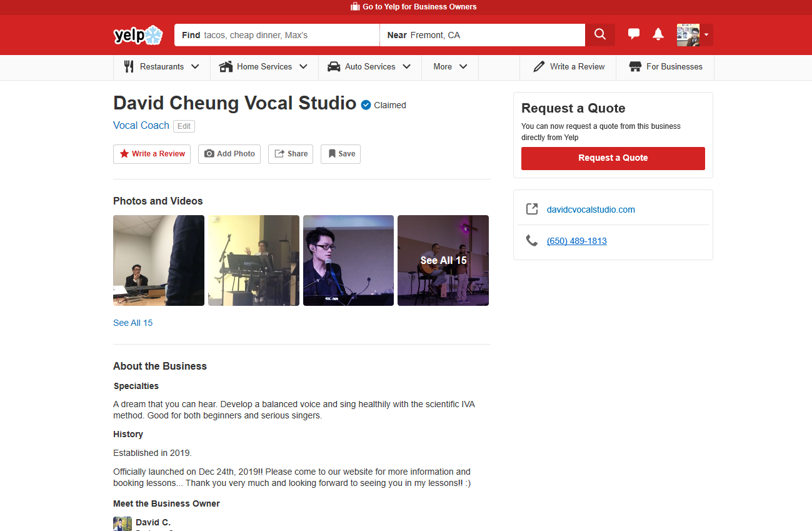Click the magnifying glass search button
The image size is (812, 531).
point(600,35)
